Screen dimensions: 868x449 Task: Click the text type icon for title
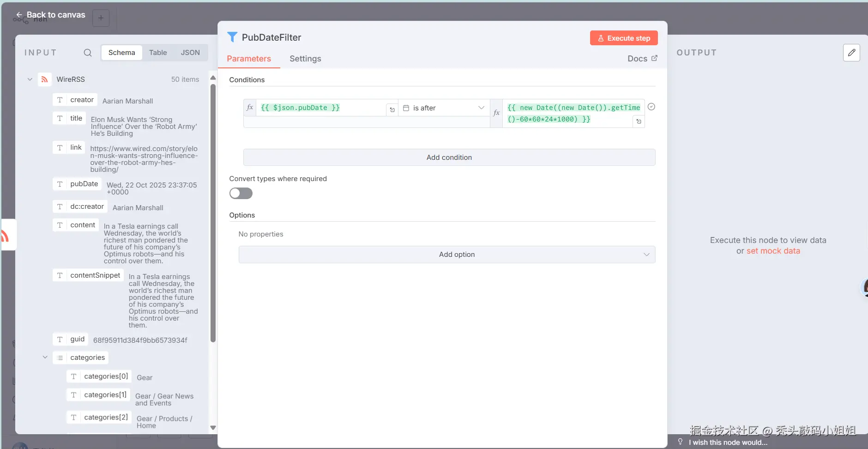click(60, 118)
